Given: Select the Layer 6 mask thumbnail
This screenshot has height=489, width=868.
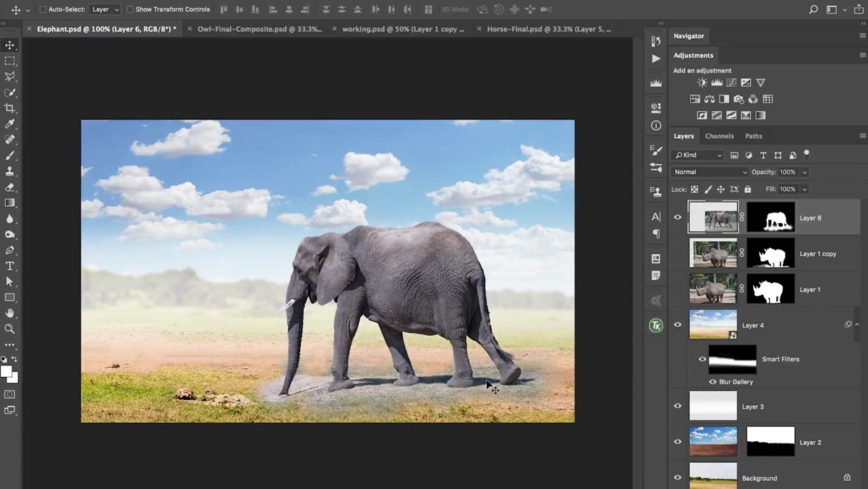Looking at the screenshot, I should [x=770, y=217].
